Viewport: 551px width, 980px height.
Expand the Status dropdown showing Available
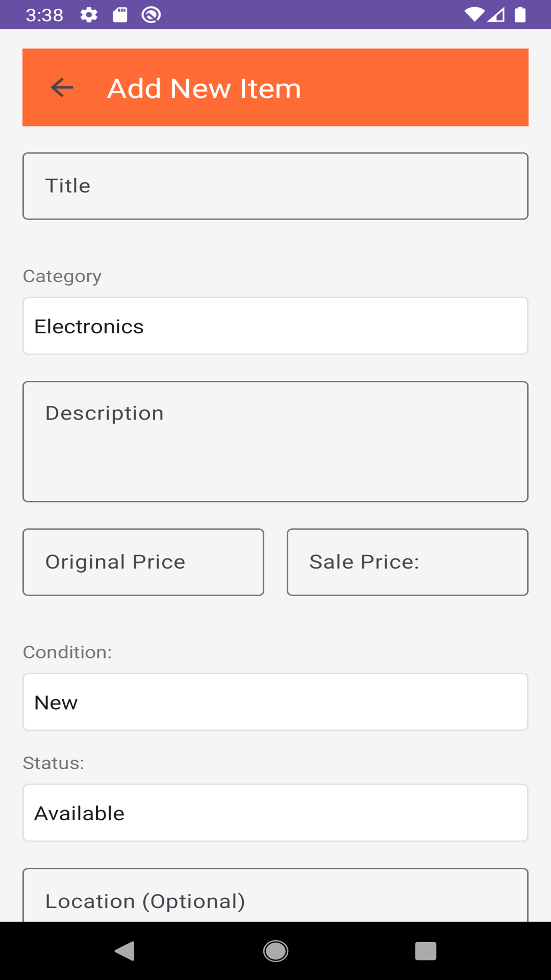[275, 813]
